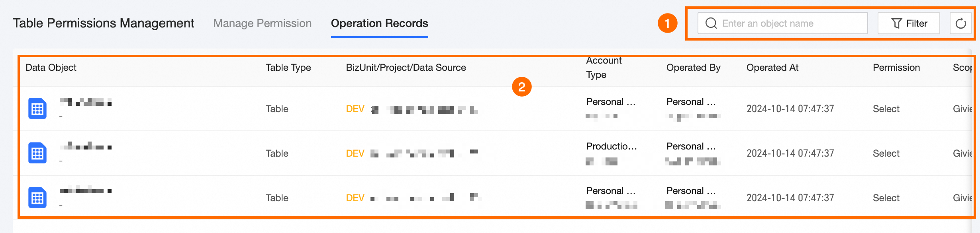Click the Data Object column header
980x233 pixels.
click(x=51, y=68)
